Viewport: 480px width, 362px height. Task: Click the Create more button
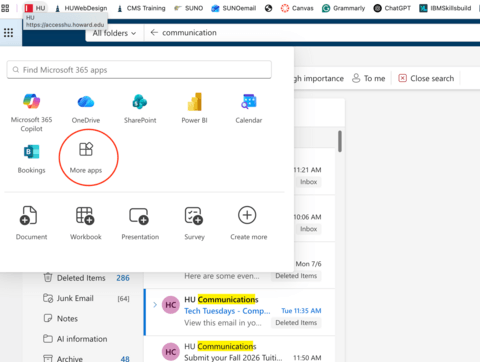click(x=249, y=223)
